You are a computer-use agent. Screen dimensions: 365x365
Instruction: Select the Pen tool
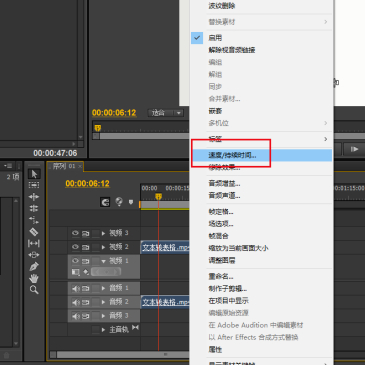point(34,266)
